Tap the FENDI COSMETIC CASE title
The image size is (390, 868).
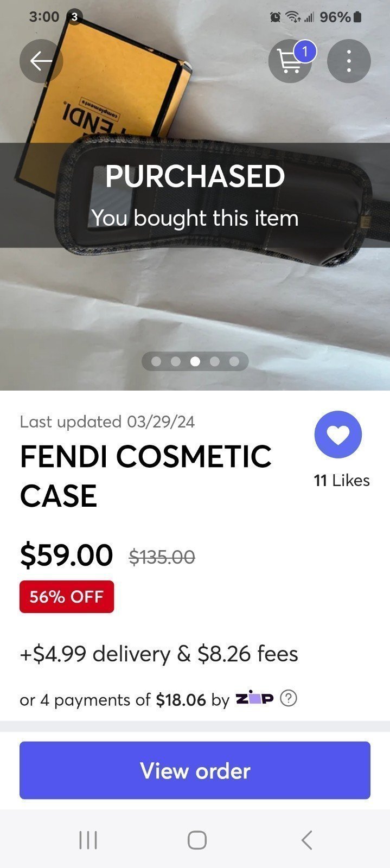(146, 476)
